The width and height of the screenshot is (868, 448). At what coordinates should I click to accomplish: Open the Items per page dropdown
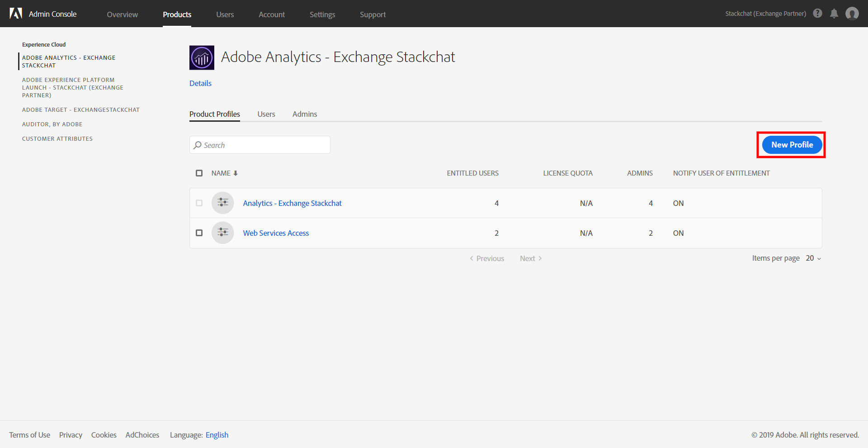pos(813,258)
